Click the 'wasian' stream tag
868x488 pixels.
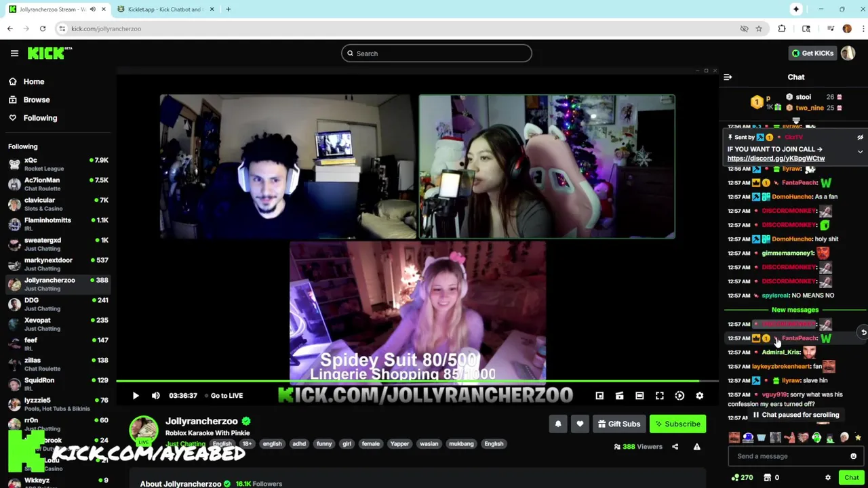point(429,444)
